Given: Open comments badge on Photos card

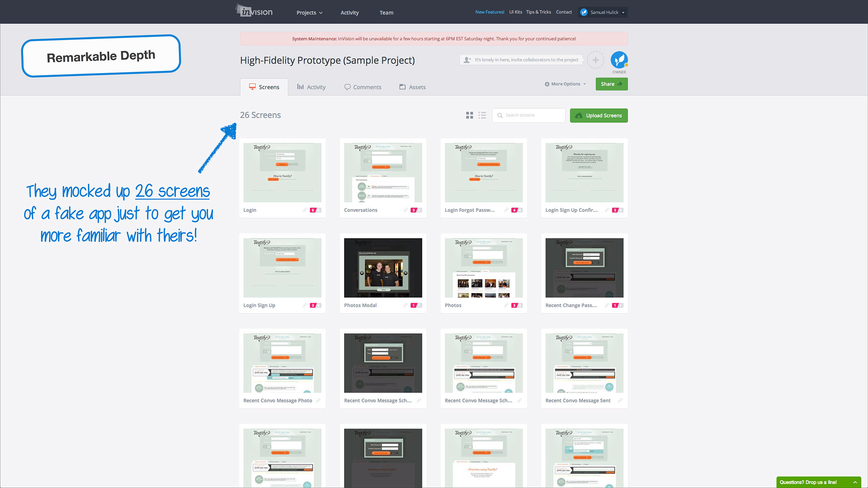Looking at the screenshot, I should [517, 306].
